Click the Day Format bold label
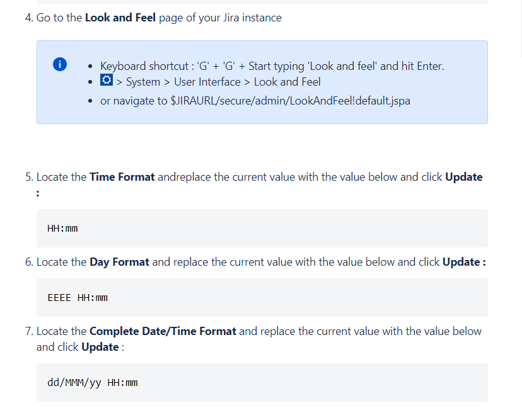Image resolution: width=522 pixels, height=420 pixels. click(x=119, y=261)
